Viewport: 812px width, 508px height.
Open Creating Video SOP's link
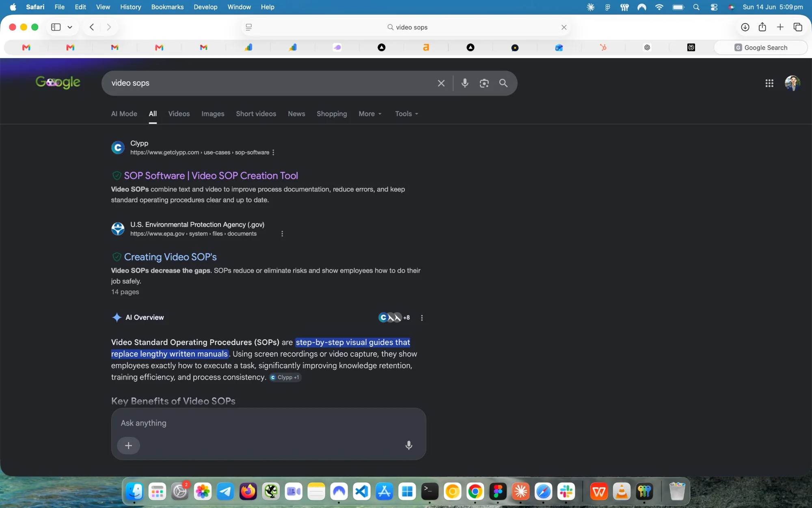click(x=171, y=257)
